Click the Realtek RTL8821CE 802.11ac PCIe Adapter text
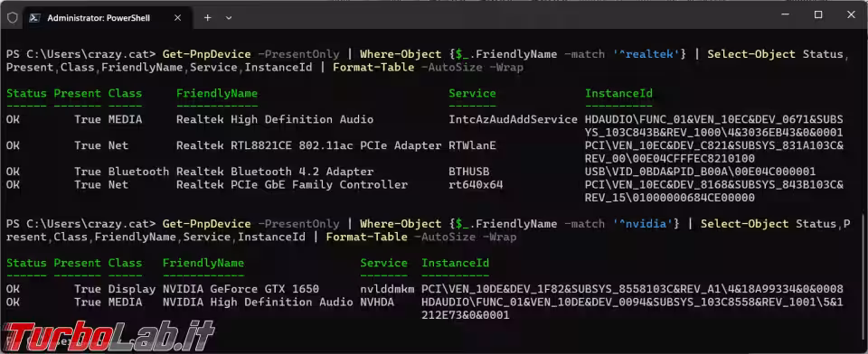Image resolution: width=868 pixels, height=354 pixels. point(309,146)
